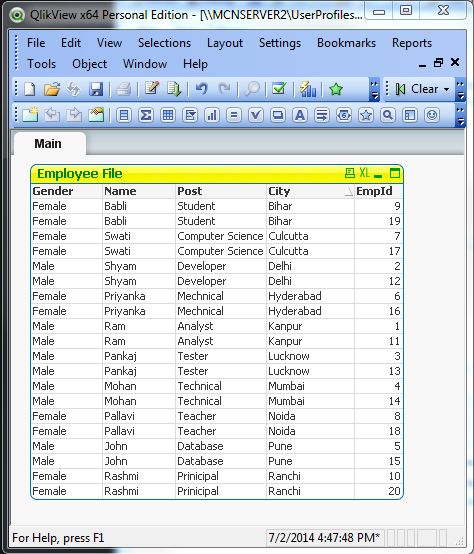Screen dimensions: 474x554
Task: Create a Line/Arrow object
Action: pyautogui.click(x=322, y=115)
